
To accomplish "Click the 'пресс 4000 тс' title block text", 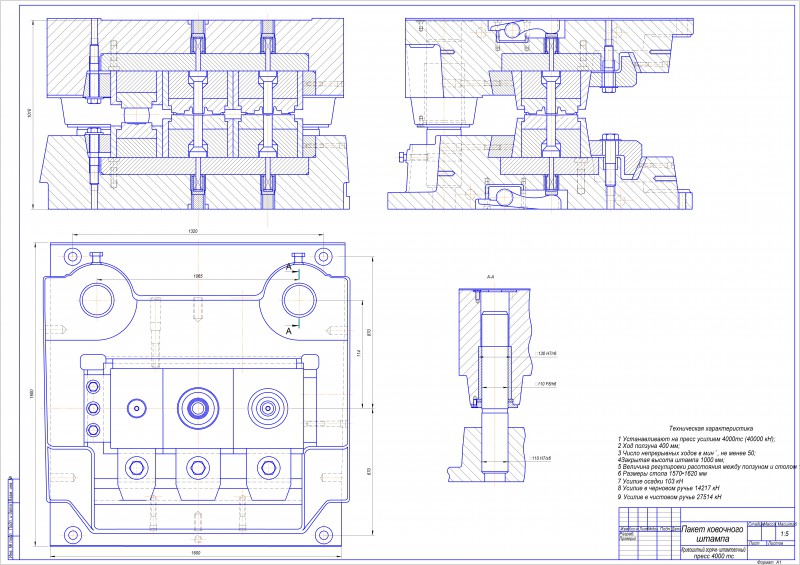I will (712, 556).
